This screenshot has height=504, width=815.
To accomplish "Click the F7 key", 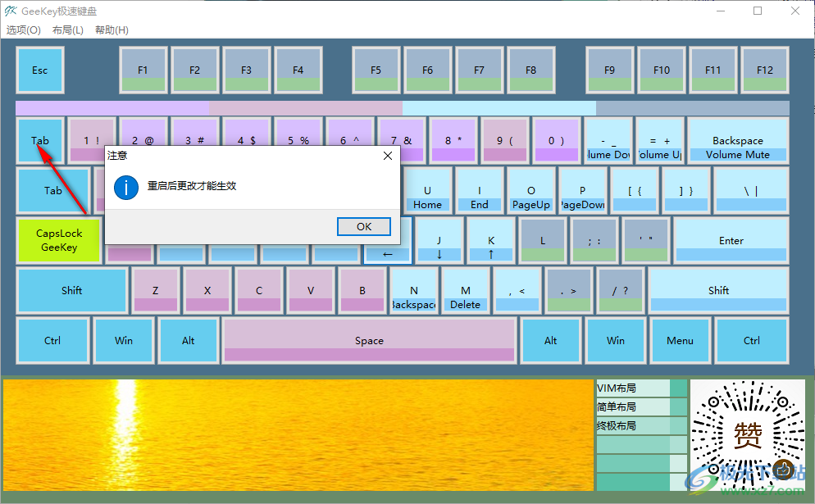I will tap(479, 70).
